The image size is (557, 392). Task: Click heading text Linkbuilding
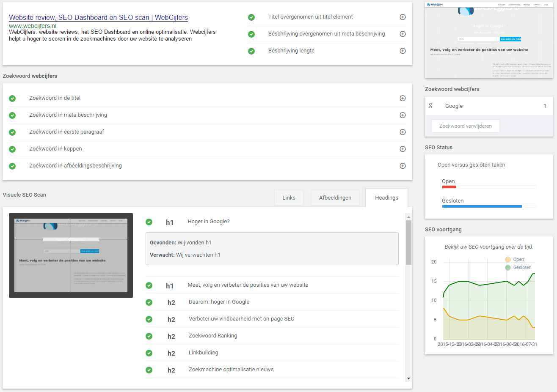[204, 353]
